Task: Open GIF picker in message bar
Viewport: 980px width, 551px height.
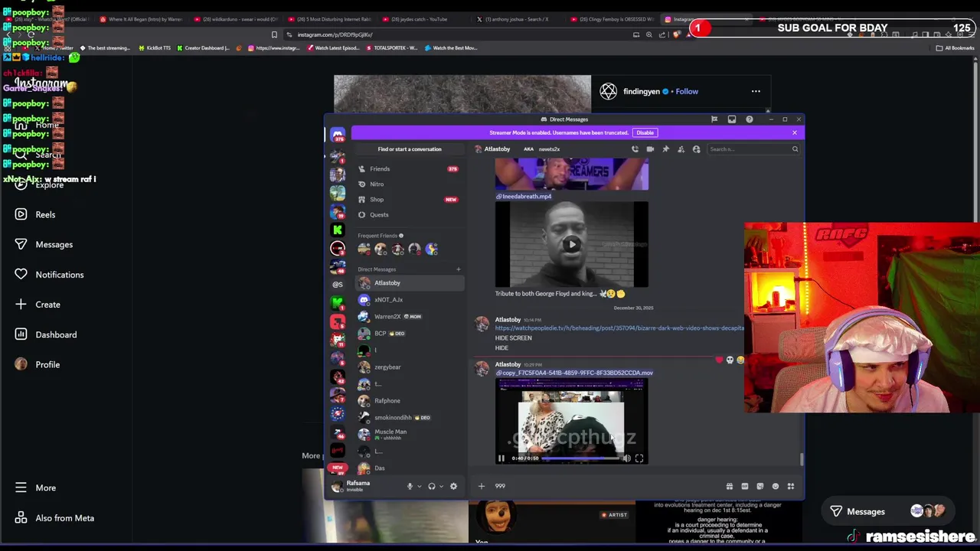Action: coord(744,486)
